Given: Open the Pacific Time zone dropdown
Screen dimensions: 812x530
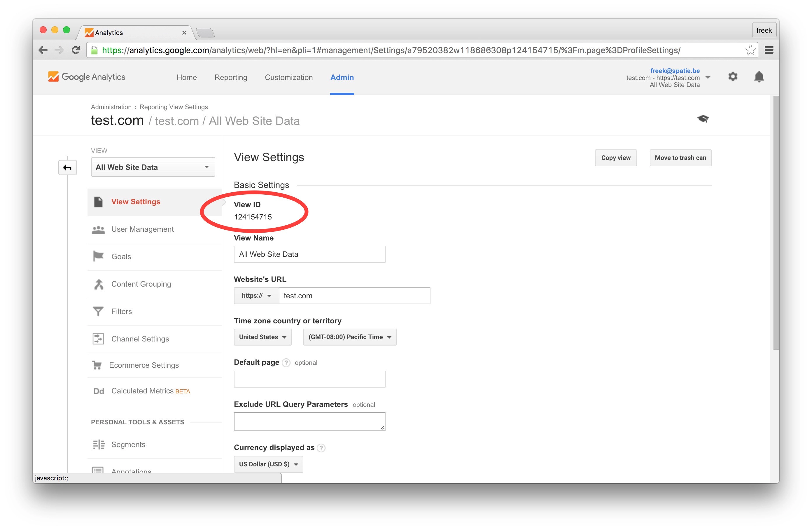Looking at the screenshot, I should [349, 337].
